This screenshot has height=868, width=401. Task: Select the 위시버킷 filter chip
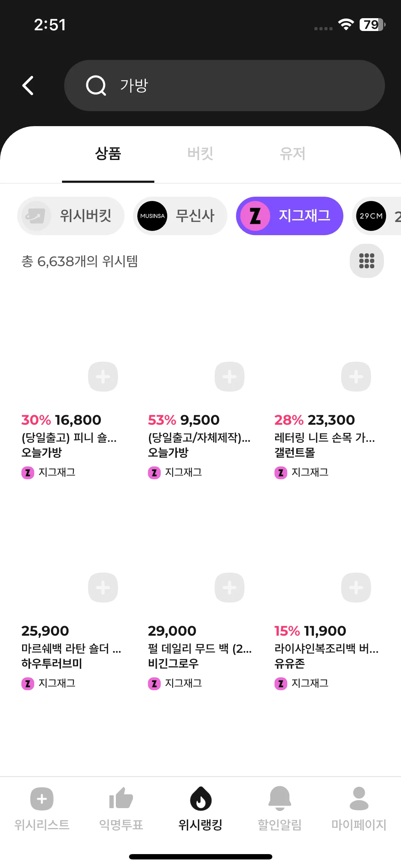coord(71,216)
